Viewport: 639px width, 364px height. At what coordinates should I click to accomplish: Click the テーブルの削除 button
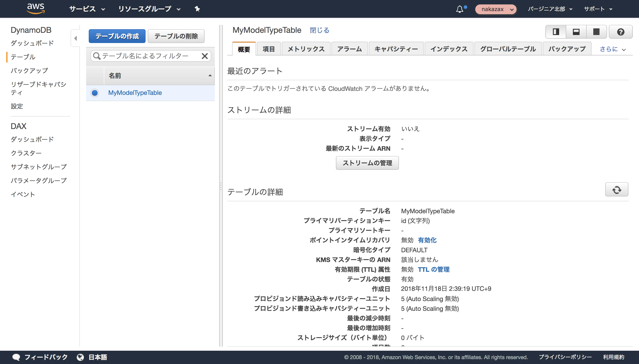(x=176, y=36)
